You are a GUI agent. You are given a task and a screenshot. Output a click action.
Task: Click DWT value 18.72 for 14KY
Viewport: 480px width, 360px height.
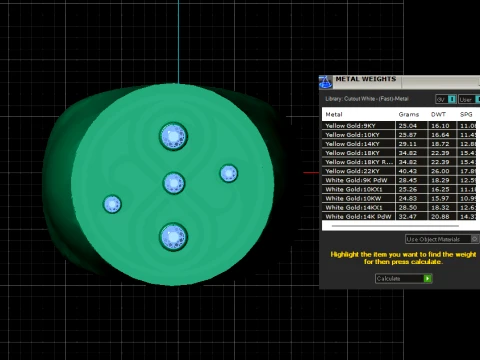coord(440,144)
